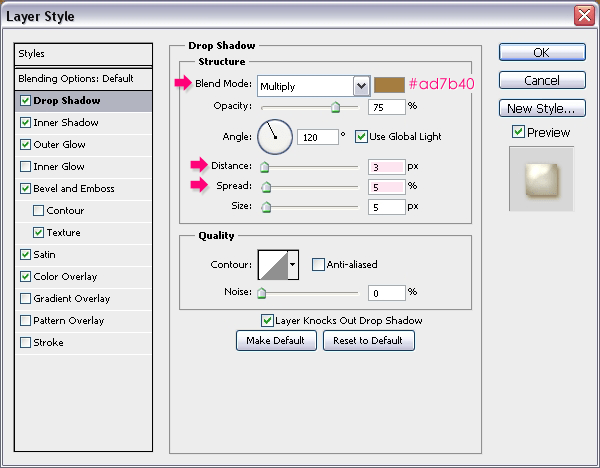Image resolution: width=600 pixels, height=468 pixels.
Task: Open the Inner Shadow settings row
Action: (x=83, y=123)
